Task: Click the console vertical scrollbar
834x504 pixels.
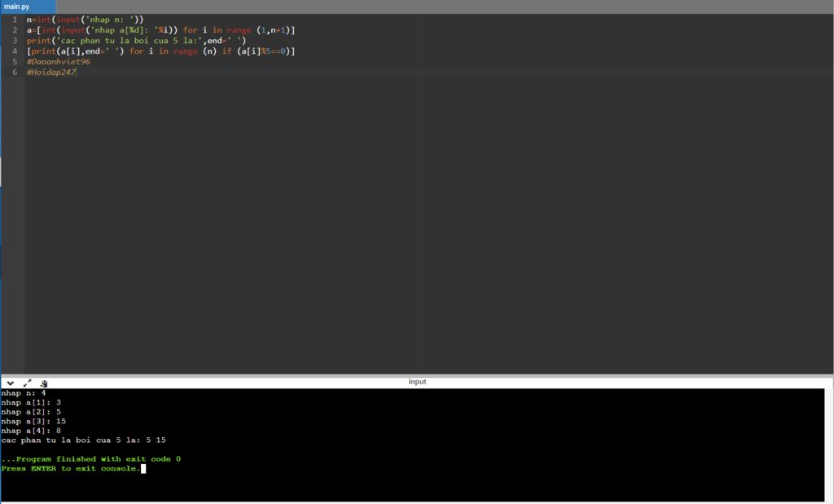Action: 828,445
